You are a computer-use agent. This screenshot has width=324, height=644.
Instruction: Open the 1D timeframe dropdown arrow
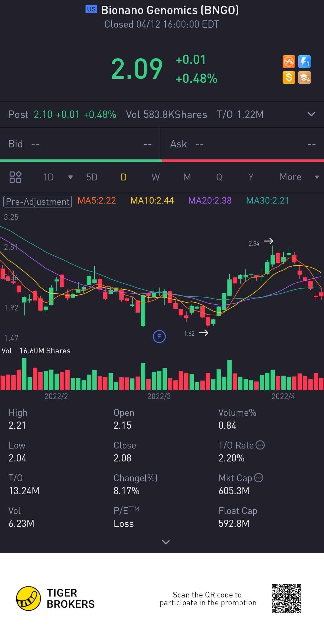(70, 177)
